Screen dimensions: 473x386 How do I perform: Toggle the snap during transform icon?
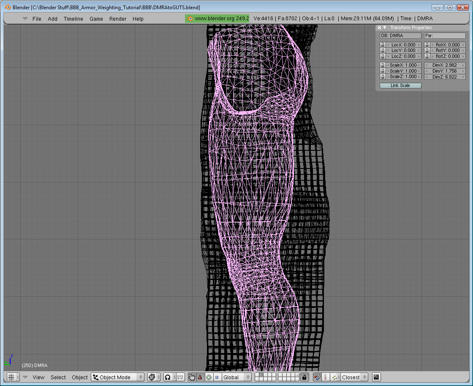click(x=317, y=377)
